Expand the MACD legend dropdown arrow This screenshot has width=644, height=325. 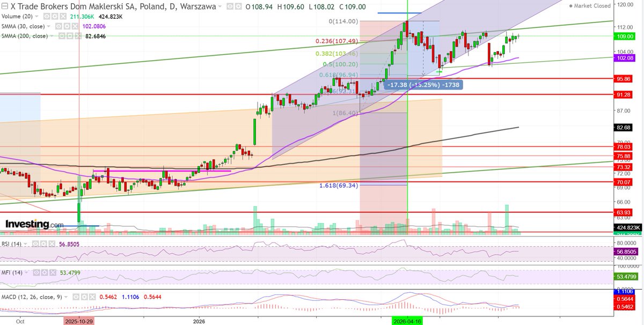pos(66,297)
